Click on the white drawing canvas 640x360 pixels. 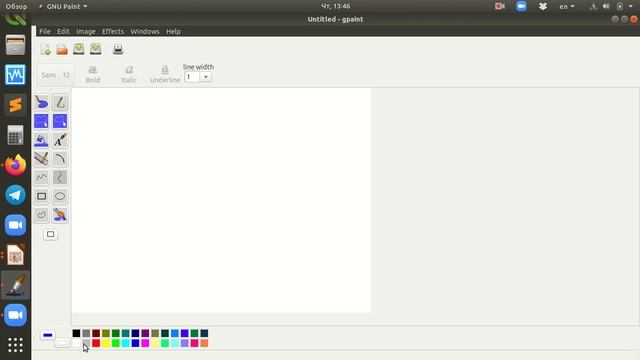[221, 200]
